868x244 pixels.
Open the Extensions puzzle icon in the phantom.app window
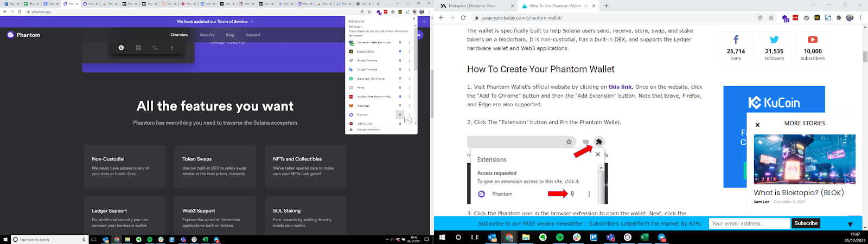coord(414,11)
